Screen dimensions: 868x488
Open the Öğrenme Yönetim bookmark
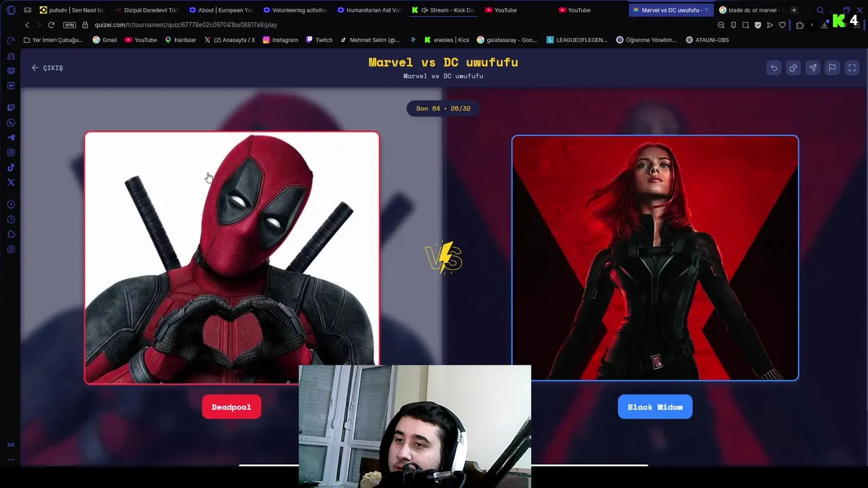646,40
